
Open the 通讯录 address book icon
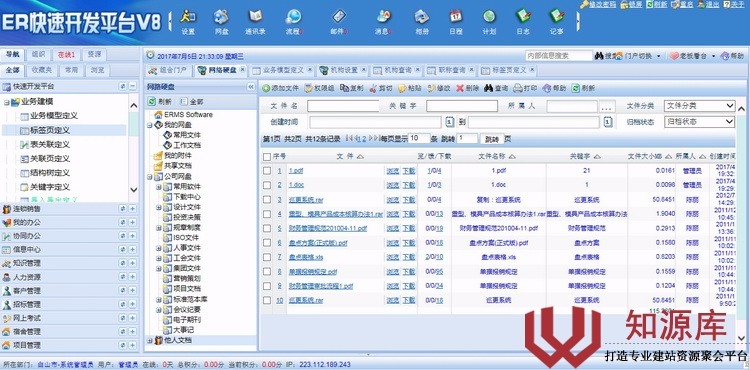click(x=255, y=21)
